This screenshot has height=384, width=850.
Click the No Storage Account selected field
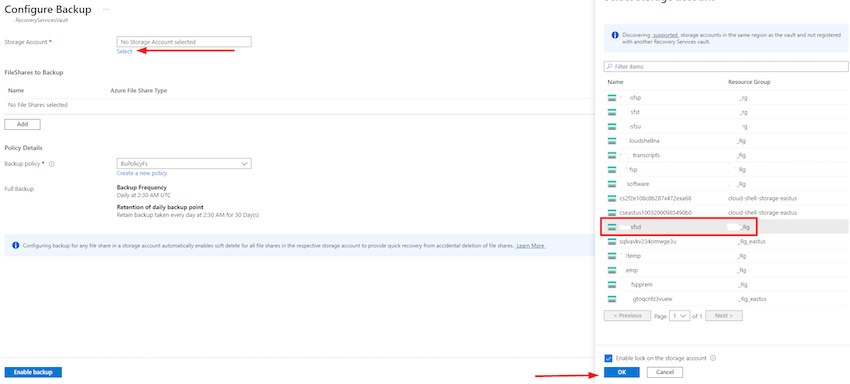(x=184, y=42)
